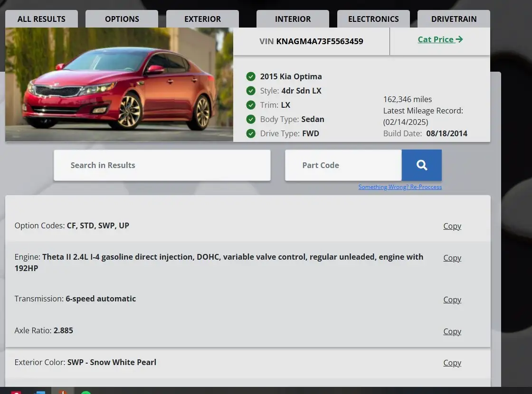Select the VIN KNAGM4A73F5563459 text
Screen dimensions: 532x394
pos(311,41)
